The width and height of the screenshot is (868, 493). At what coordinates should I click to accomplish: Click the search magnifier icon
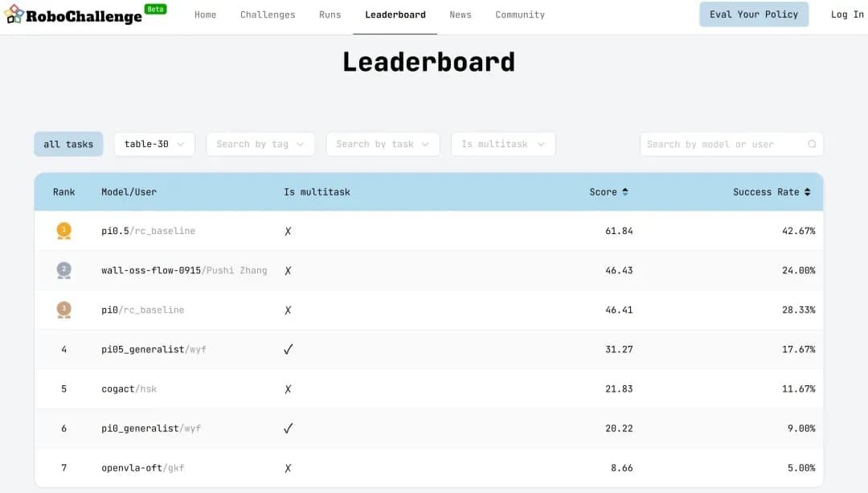[812, 145]
